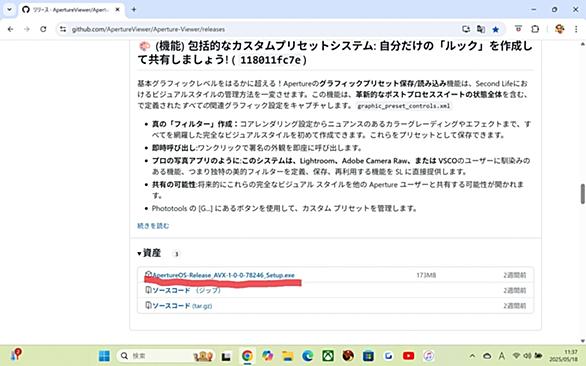The width and height of the screenshot is (586, 366).
Task: Collapse the 資産 assets section
Action: tap(149, 253)
